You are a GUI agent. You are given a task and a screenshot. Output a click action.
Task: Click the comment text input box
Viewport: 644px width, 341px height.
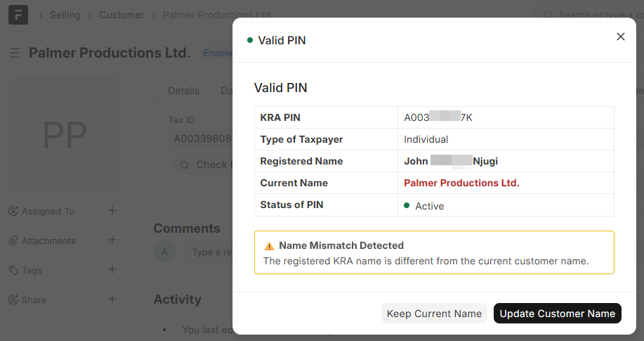211,252
